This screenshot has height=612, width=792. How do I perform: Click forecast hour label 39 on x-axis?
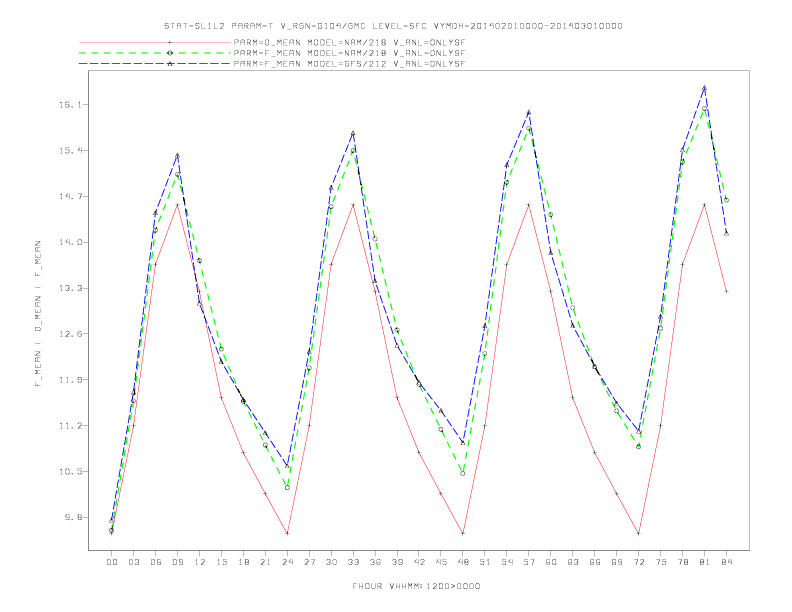pos(397,562)
